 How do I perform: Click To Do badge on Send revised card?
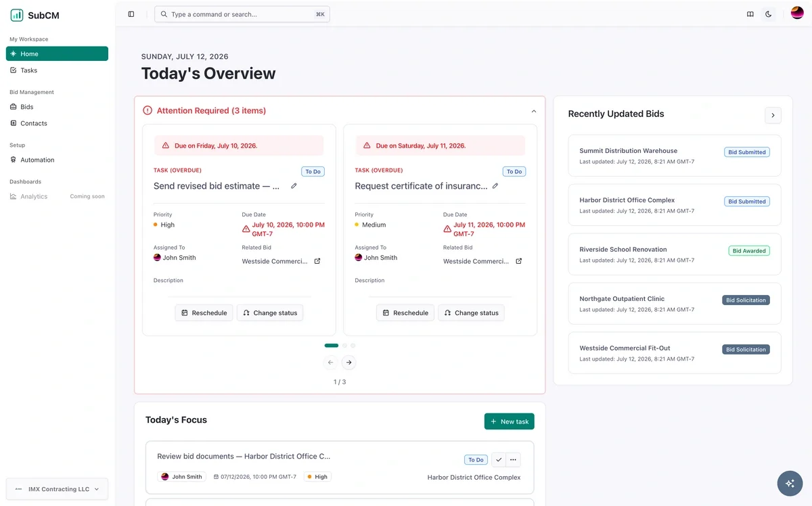(313, 172)
